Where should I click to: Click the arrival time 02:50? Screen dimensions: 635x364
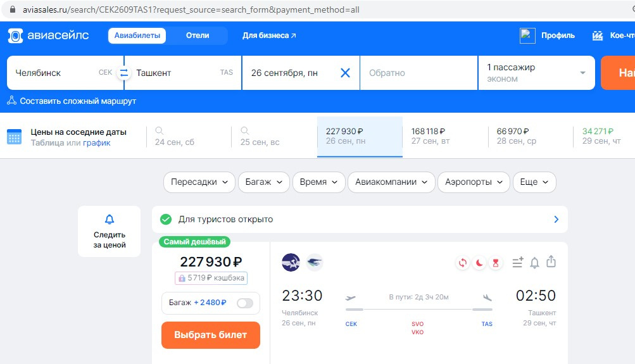click(x=536, y=296)
